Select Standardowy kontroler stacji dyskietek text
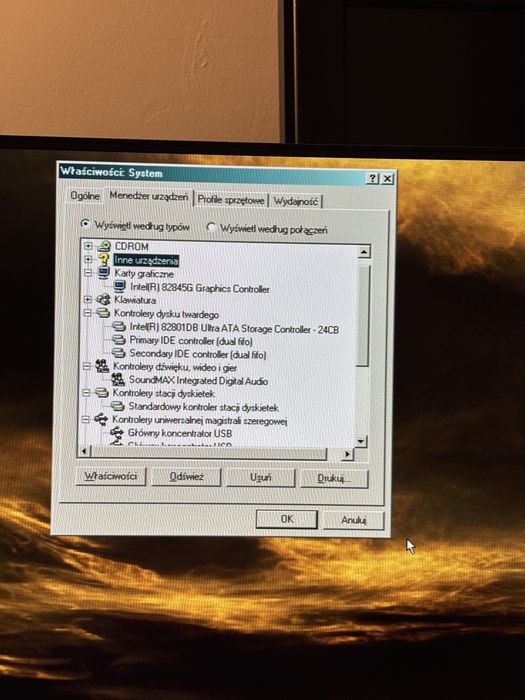The width and height of the screenshot is (525, 700). [203, 407]
